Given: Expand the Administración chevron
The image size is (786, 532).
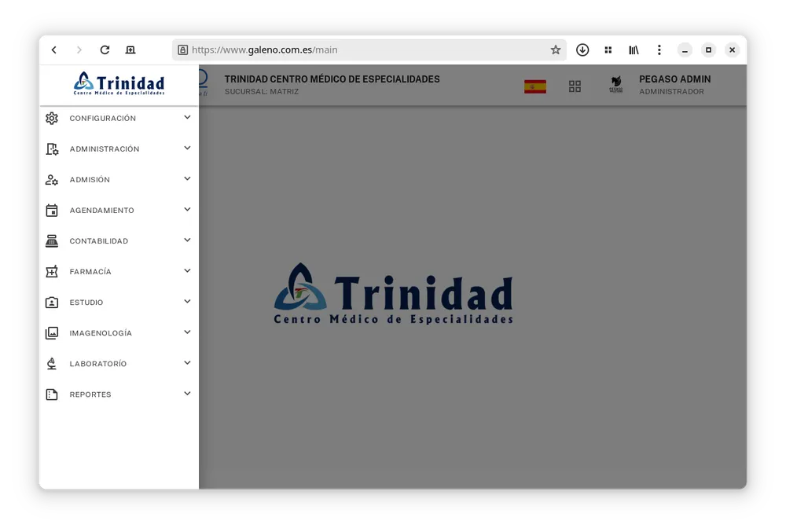Looking at the screenshot, I should tap(187, 148).
